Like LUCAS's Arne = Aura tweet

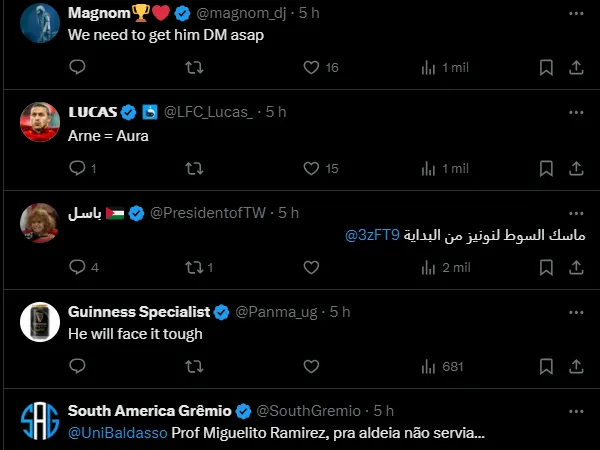pos(312,168)
